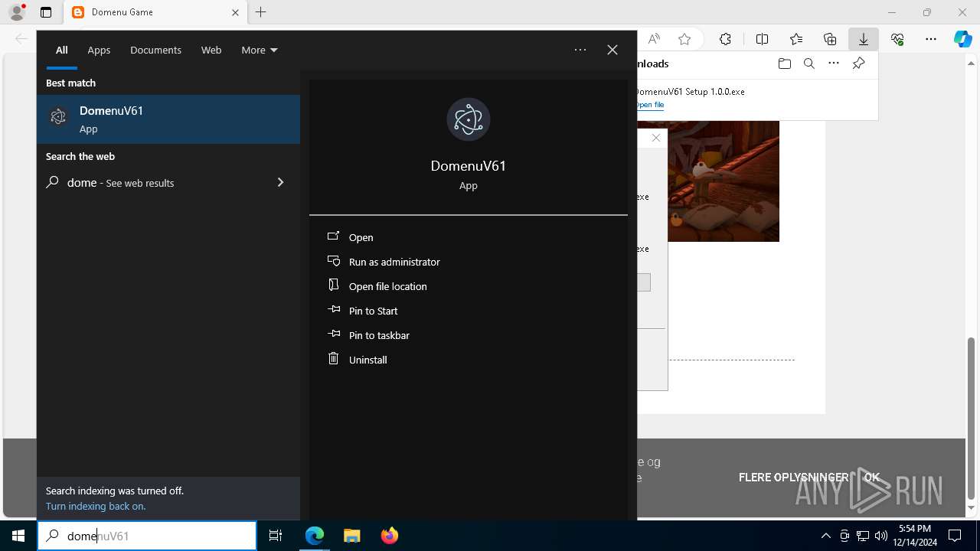
Task: Click Turn indexing back on link
Action: point(96,506)
